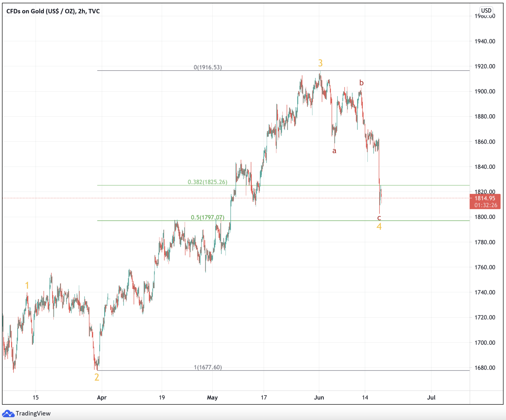This screenshot has width=506, height=420.
Task: Click the TradingView cloud logo icon
Action: (8, 413)
